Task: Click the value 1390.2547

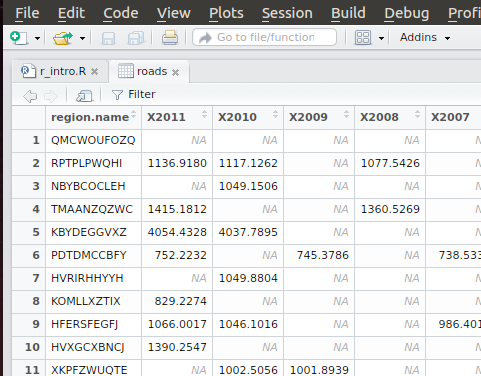Action: click(x=177, y=347)
